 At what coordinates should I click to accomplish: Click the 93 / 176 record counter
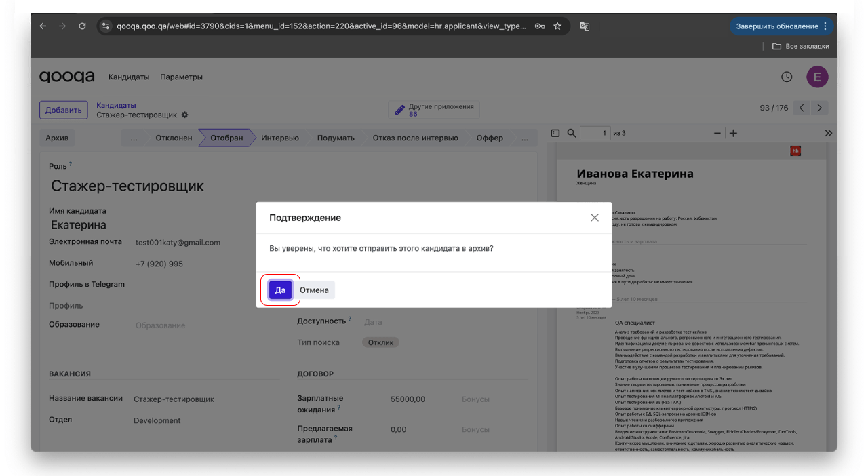pyautogui.click(x=774, y=108)
